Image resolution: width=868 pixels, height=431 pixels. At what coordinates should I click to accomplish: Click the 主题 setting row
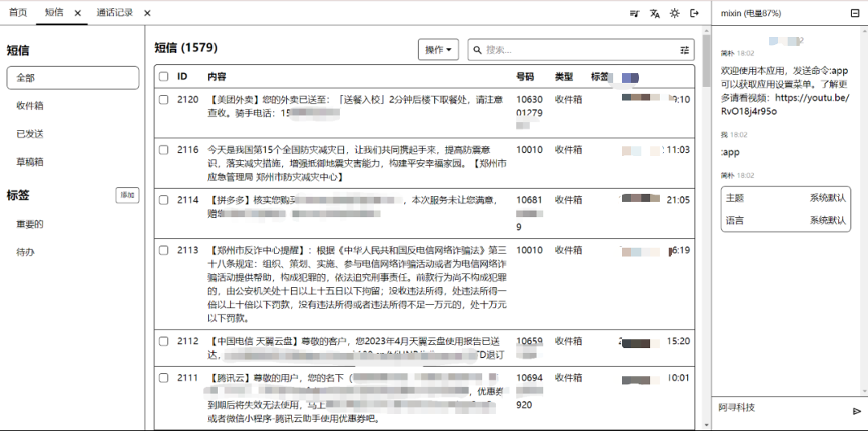pyautogui.click(x=786, y=198)
